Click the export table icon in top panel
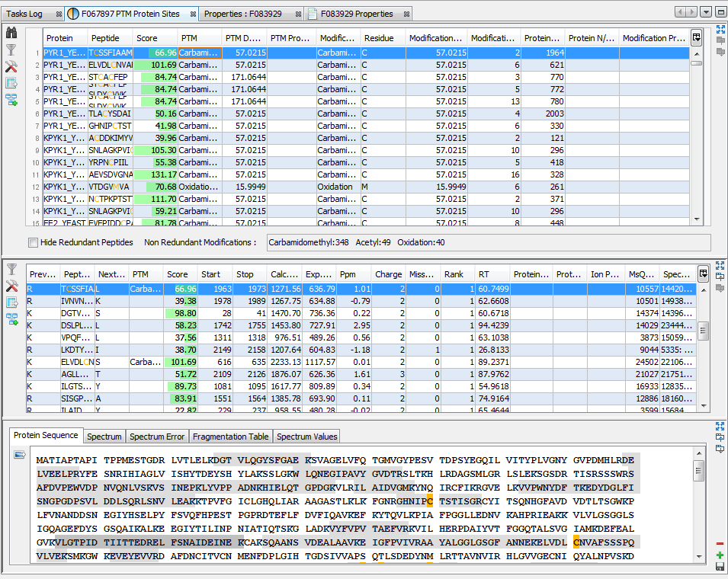The width and height of the screenshot is (728, 579). click(x=11, y=84)
